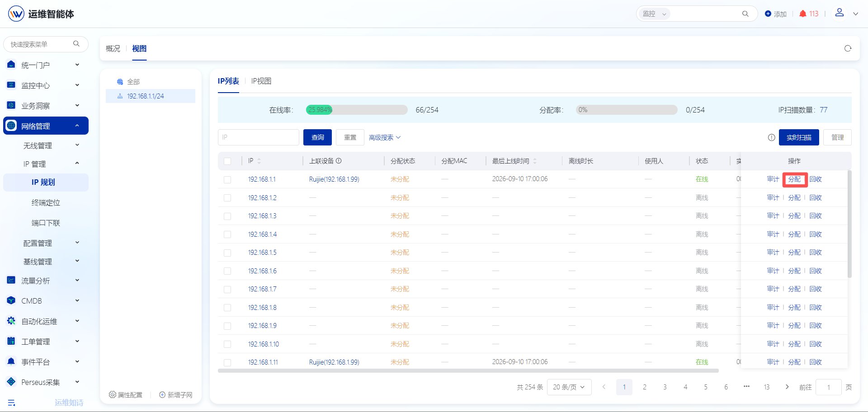This screenshot has height=412, width=868.
Task: Click the 自动化运维 gear icon
Action: [11, 321]
